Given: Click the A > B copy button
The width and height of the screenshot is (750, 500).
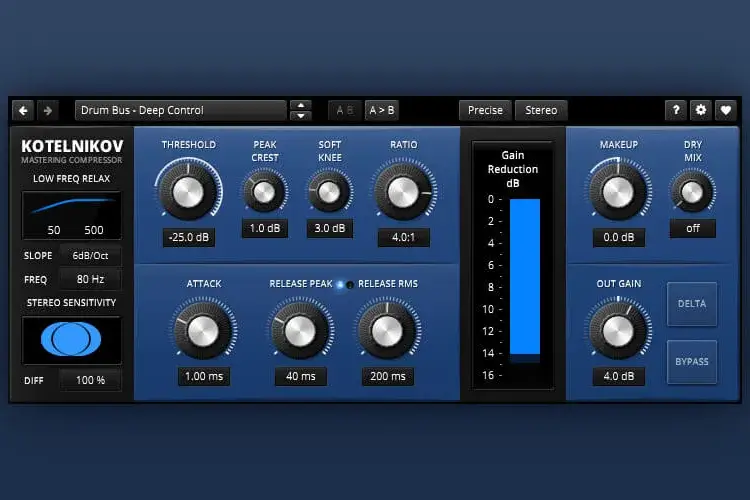Looking at the screenshot, I should click(381, 110).
